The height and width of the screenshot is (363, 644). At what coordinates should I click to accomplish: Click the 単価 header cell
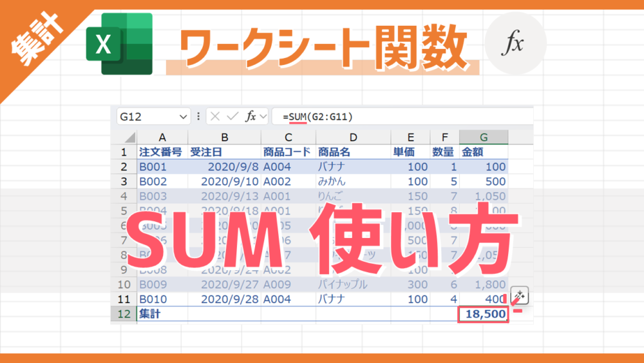410,152
